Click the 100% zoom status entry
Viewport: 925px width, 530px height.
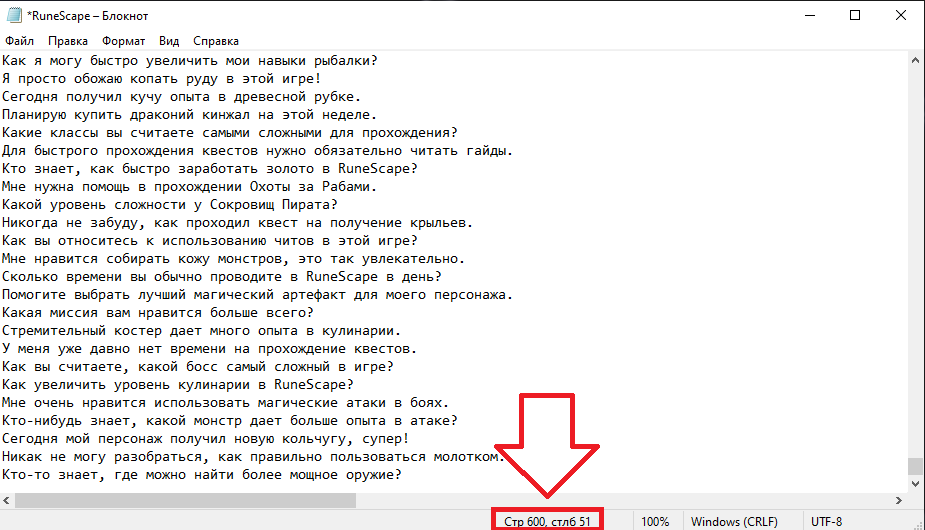click(x=655, y=522)
